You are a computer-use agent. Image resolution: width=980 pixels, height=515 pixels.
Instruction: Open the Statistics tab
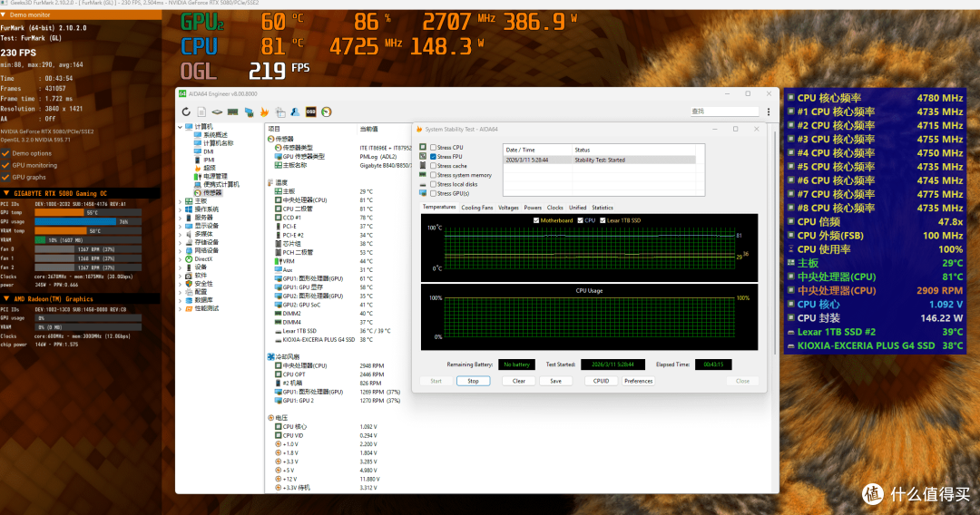(603, 208)
